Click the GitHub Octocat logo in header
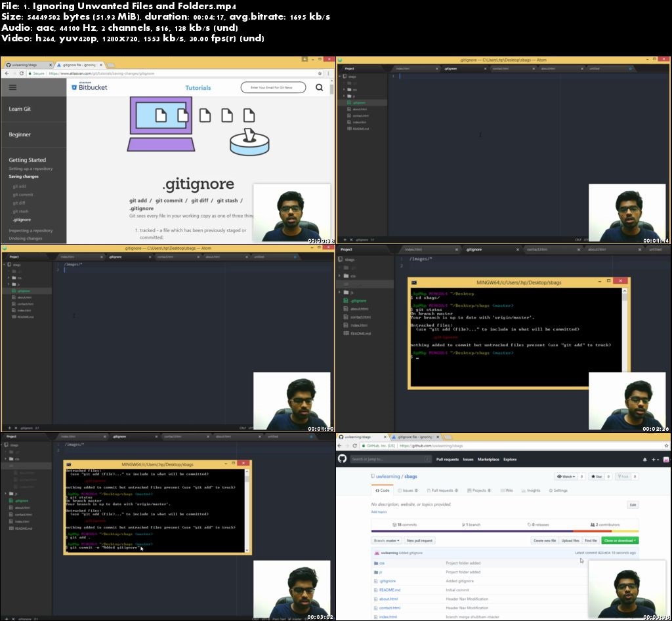Image resolution: width=672 pixels, height=621 pixels. (x=342, y=459)
